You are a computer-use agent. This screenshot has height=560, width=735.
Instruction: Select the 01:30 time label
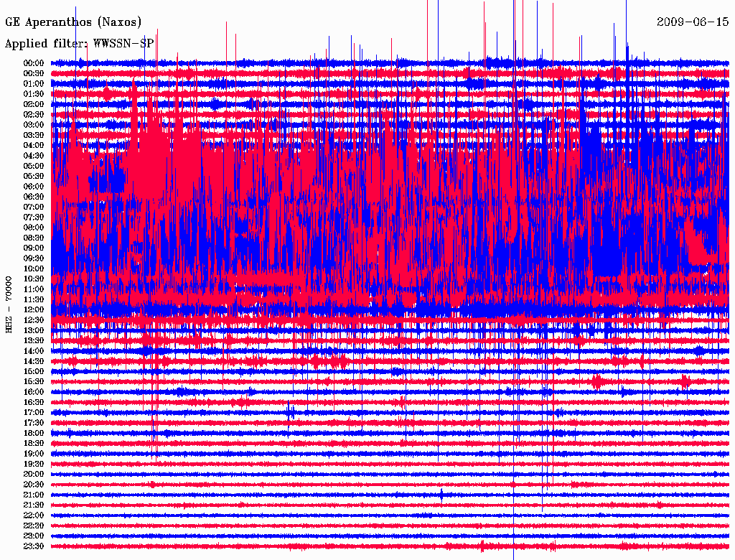(34, 94)
